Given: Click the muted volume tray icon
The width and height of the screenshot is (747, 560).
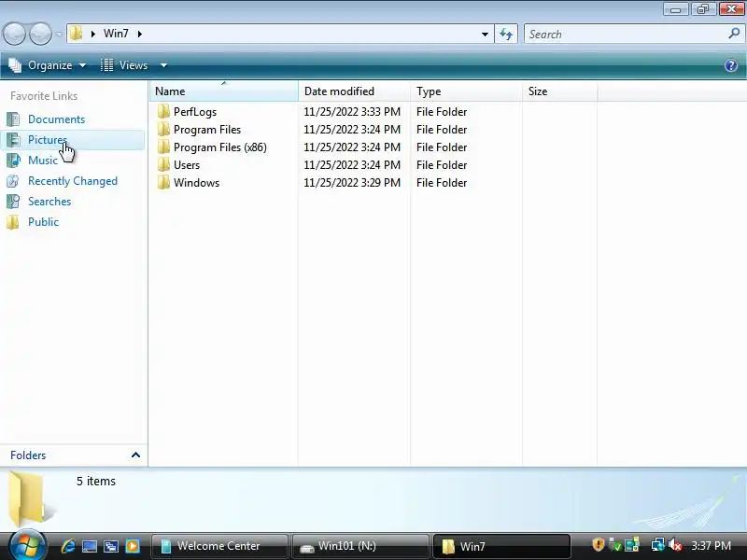Looking at the screenshot, I should pos(675,544).
